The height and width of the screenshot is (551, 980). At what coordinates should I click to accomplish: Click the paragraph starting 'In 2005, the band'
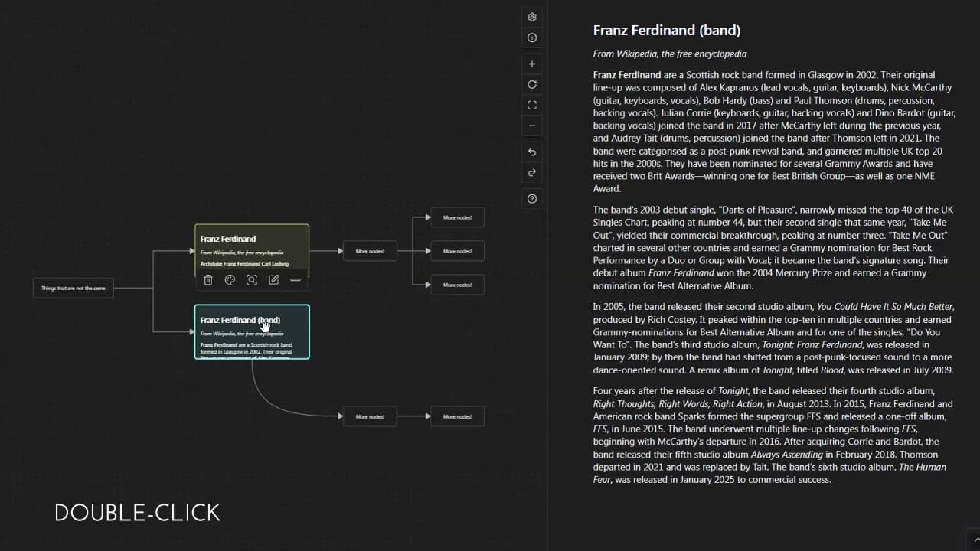tap(773, 338)
